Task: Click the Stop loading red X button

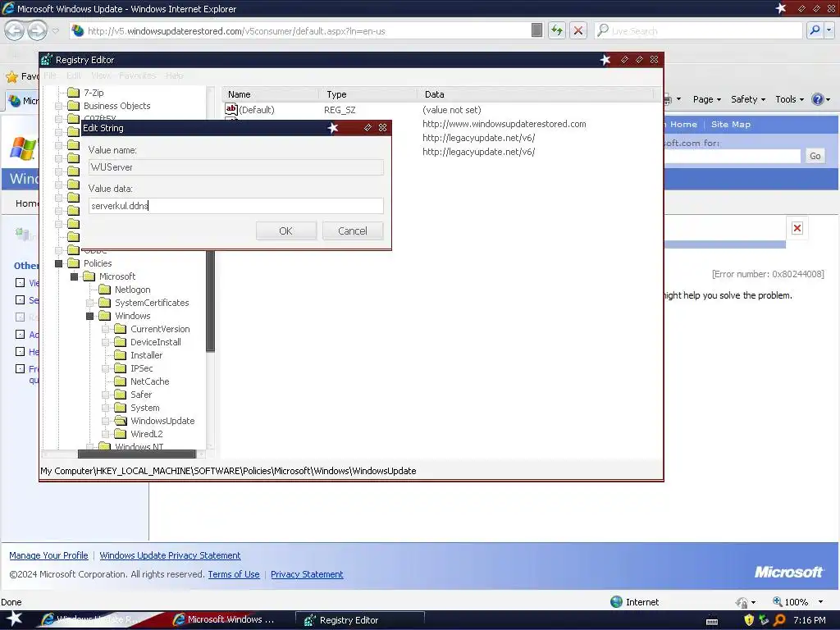Action: (x=578, y=30)
